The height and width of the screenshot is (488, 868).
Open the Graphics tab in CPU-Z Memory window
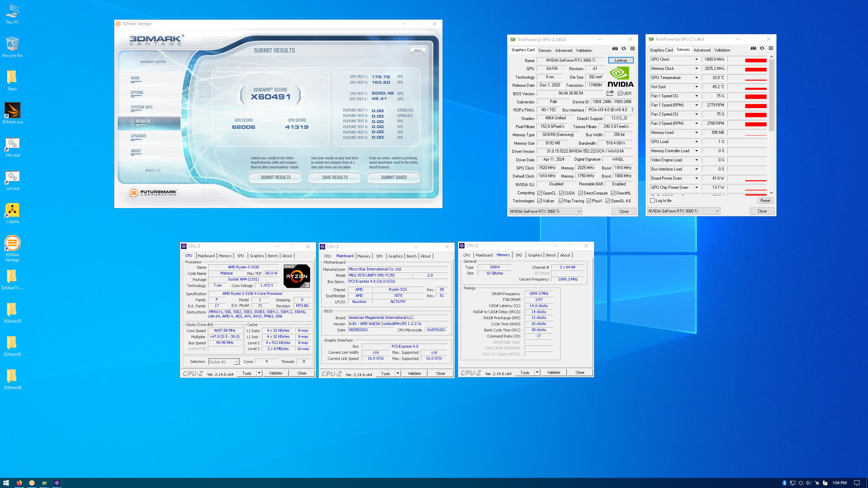tap(535, 255)
